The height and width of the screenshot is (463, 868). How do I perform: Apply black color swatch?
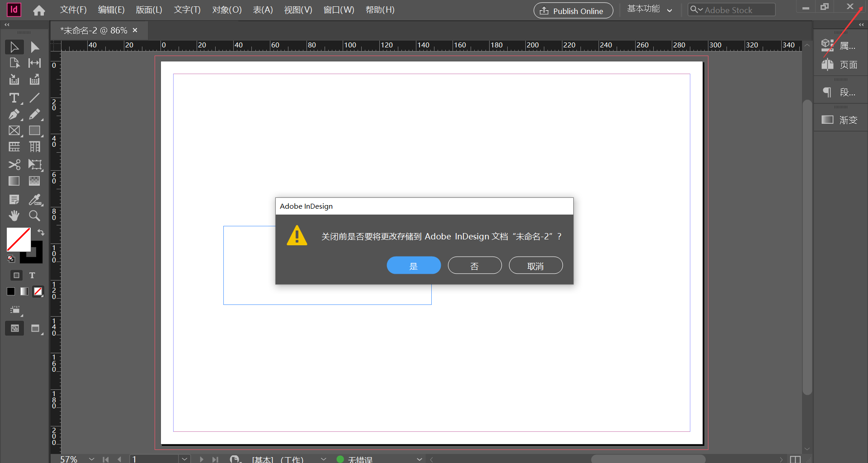(x=11, y=291)
